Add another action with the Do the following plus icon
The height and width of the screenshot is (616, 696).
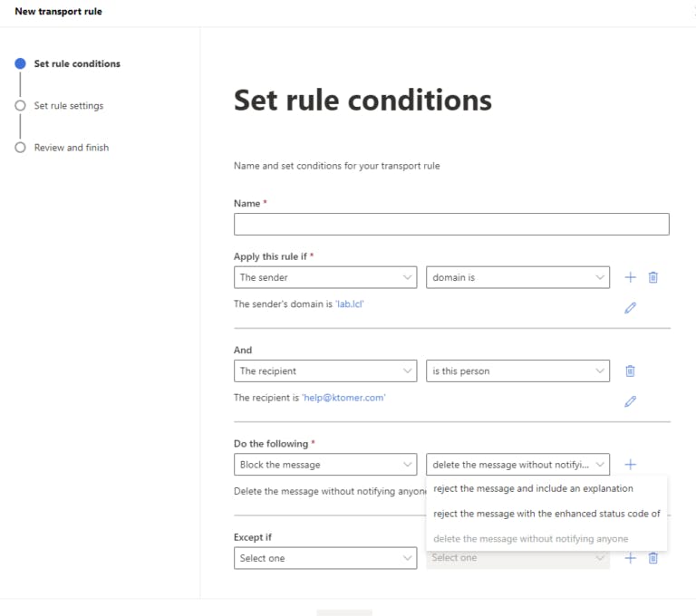click(x=631, y=465)
